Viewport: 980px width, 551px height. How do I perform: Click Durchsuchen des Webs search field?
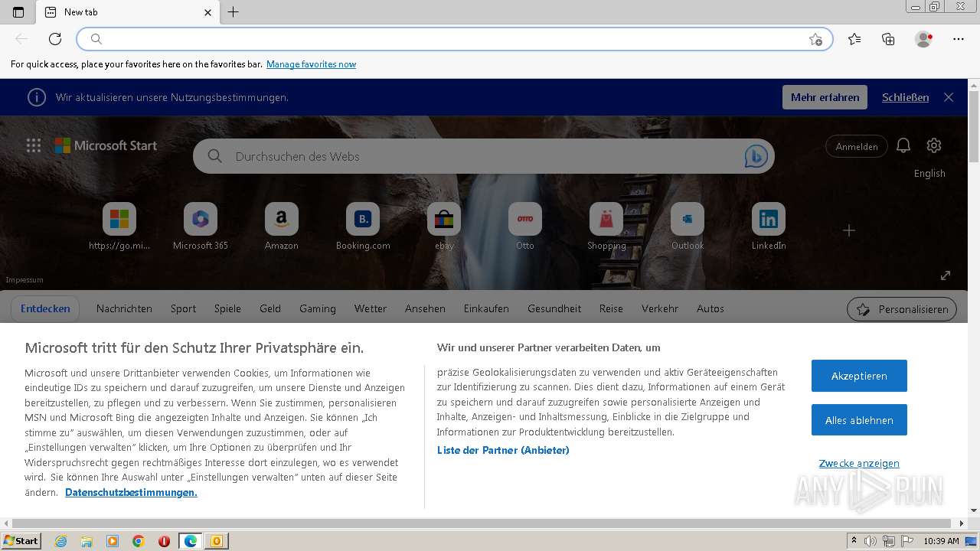point(484,156)
